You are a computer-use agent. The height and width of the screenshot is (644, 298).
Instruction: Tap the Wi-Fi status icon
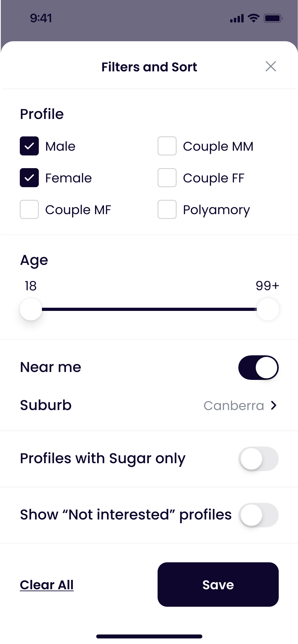click(x=253, y=18)
